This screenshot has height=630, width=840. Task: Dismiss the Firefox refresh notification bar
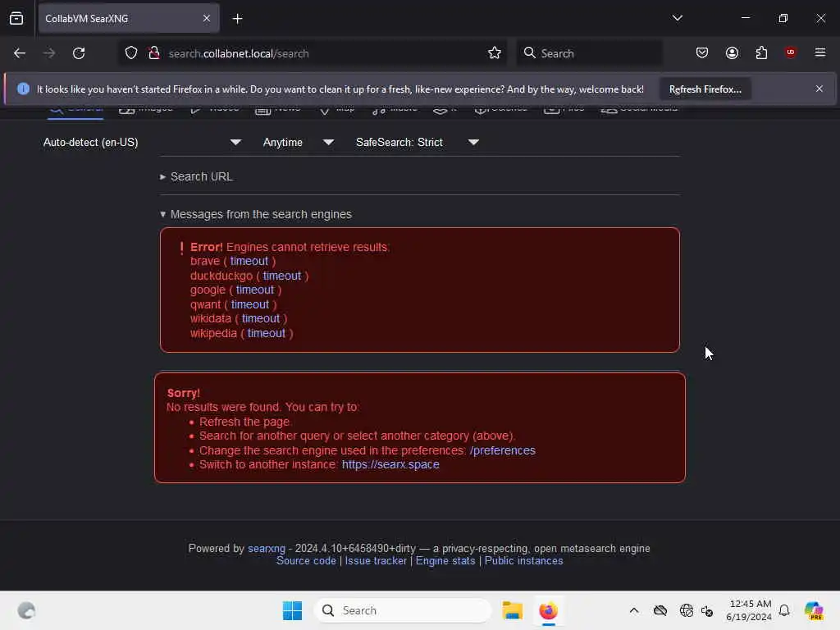(x=819, y=89)
